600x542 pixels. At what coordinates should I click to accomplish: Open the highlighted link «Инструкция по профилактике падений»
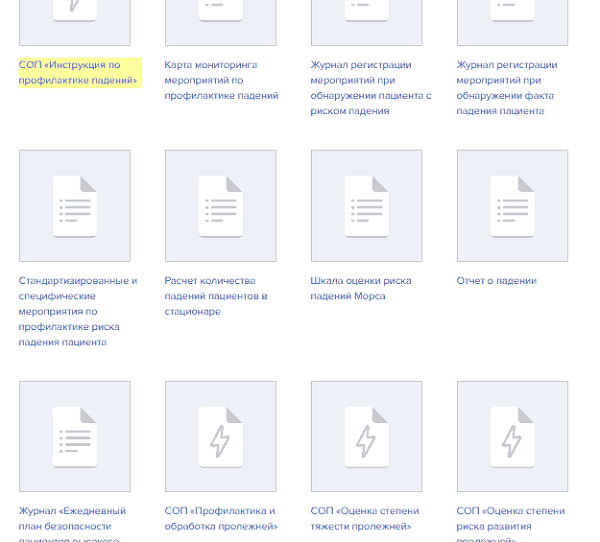pyautogui.click(x=78, y=72)
